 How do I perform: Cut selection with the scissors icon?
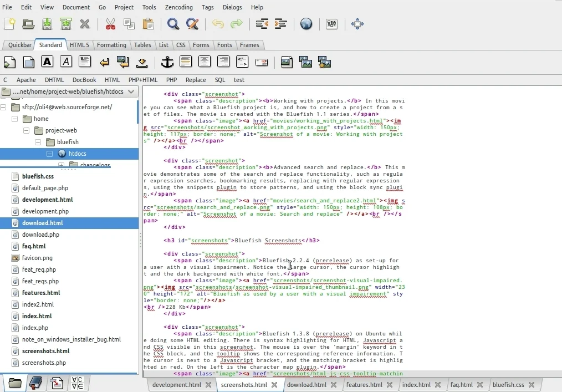[x=110, y=24]
